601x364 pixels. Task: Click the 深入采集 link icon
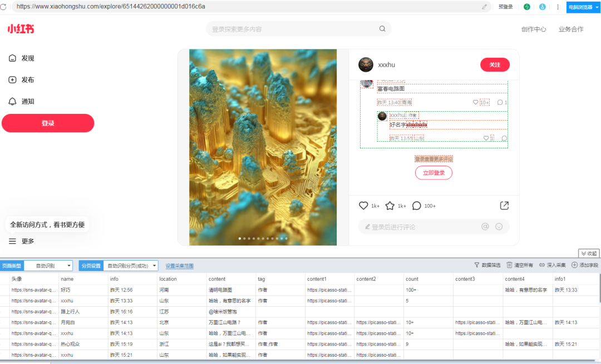pos(542,265)
